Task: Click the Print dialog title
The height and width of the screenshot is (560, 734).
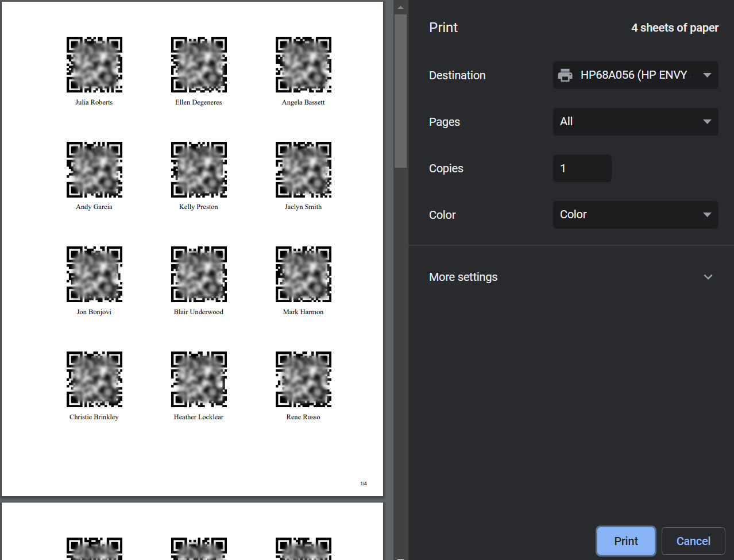Action: (443, 28)
